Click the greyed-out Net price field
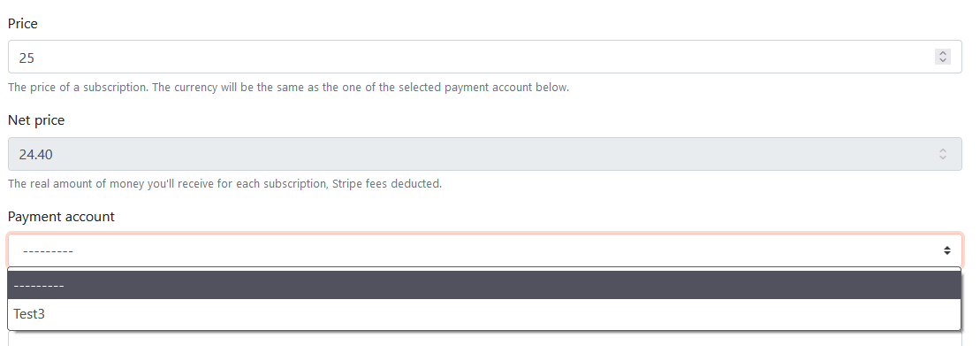 tap(484, 154)
